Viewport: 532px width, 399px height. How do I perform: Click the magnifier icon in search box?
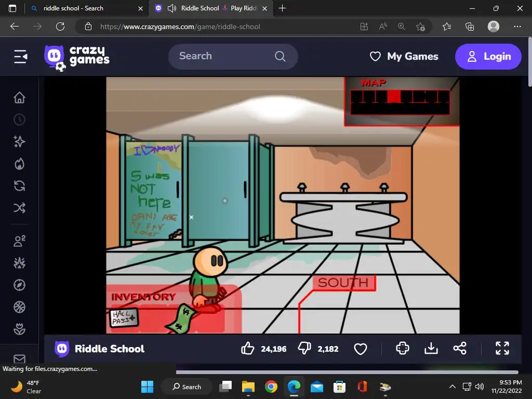pos(280,56)
